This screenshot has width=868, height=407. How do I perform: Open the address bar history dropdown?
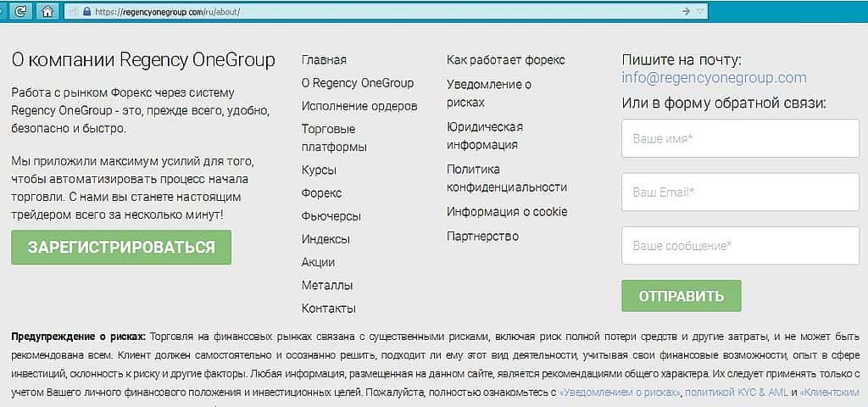click(700, 11)
